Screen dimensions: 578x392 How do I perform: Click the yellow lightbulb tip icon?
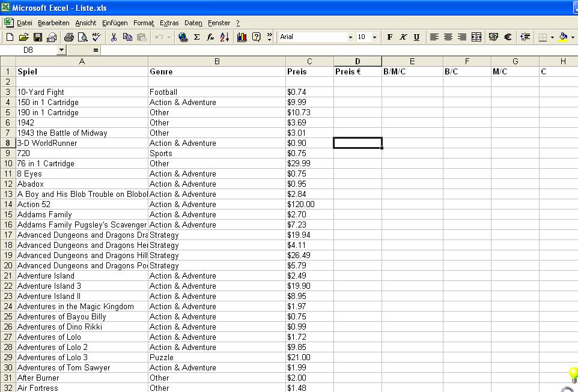(573, 374)
